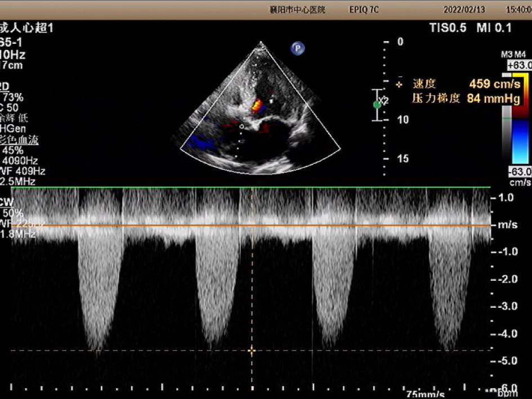This screenshot has width=532, height=399.
Task: Click the CW sample point circle in sector
Action: point(242,127)
